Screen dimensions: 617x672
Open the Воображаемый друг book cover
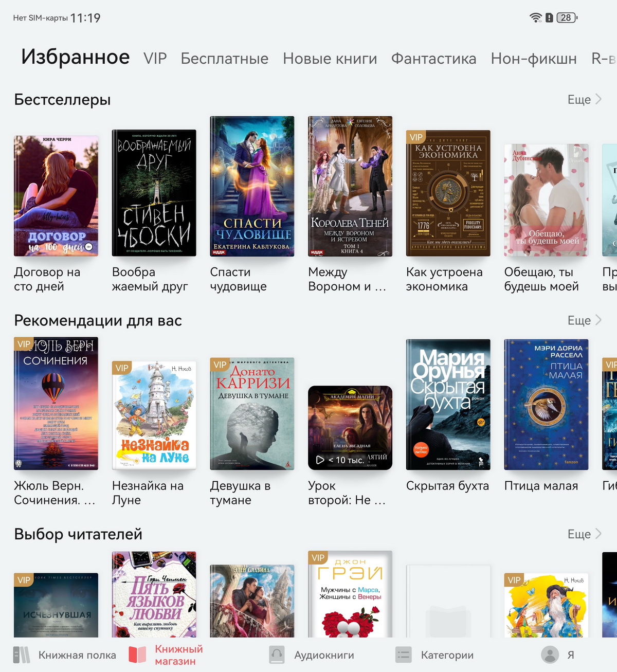154,193
